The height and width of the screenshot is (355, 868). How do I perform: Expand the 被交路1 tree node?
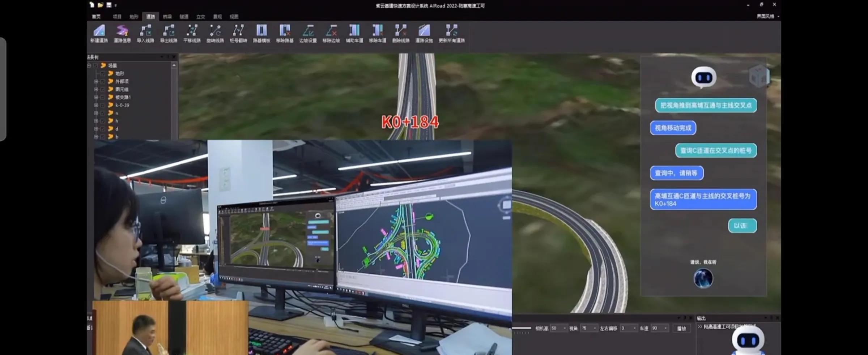click(96, 97)
